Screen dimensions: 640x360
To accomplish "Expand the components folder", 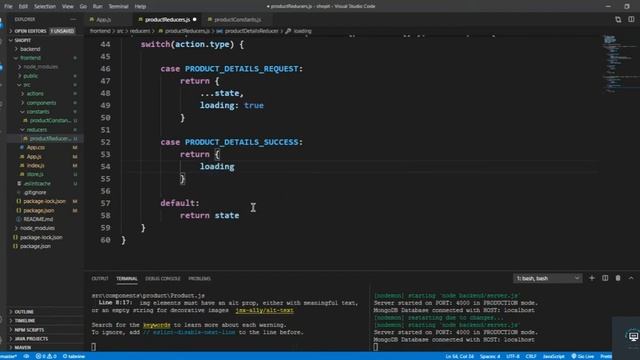I will (41, 103).
